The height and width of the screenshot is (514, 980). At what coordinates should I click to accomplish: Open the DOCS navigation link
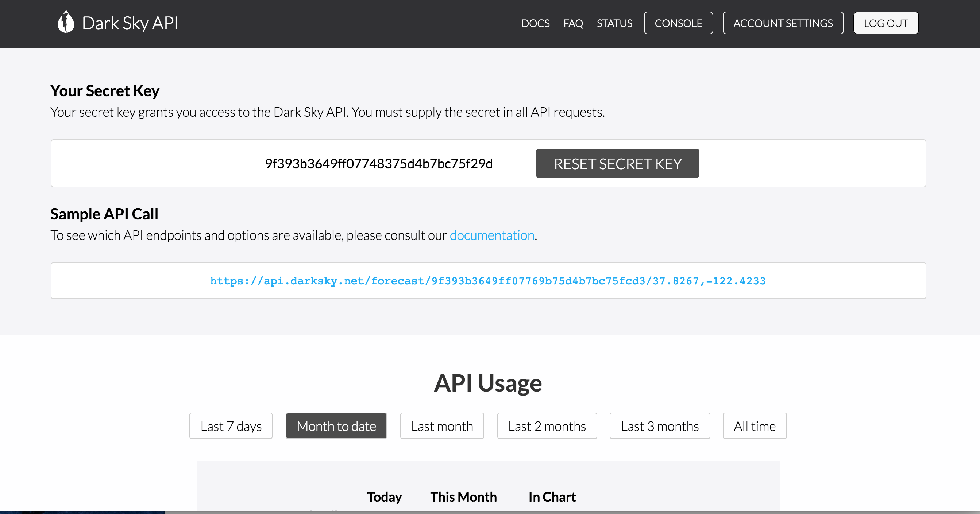[535, 23]
